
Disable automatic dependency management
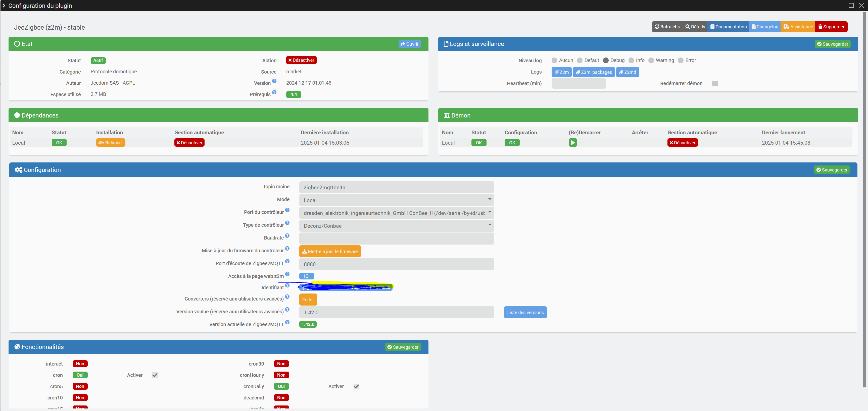pyautogui.click(x=189, y=143)
